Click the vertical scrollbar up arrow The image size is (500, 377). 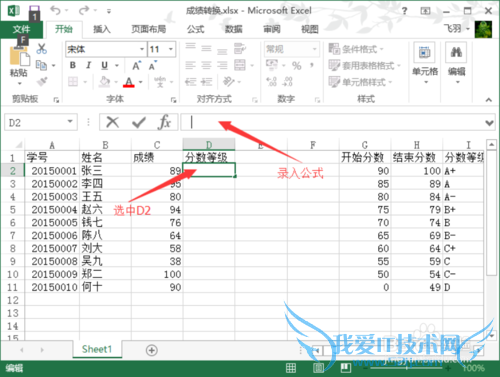click(x=491, y=145)
